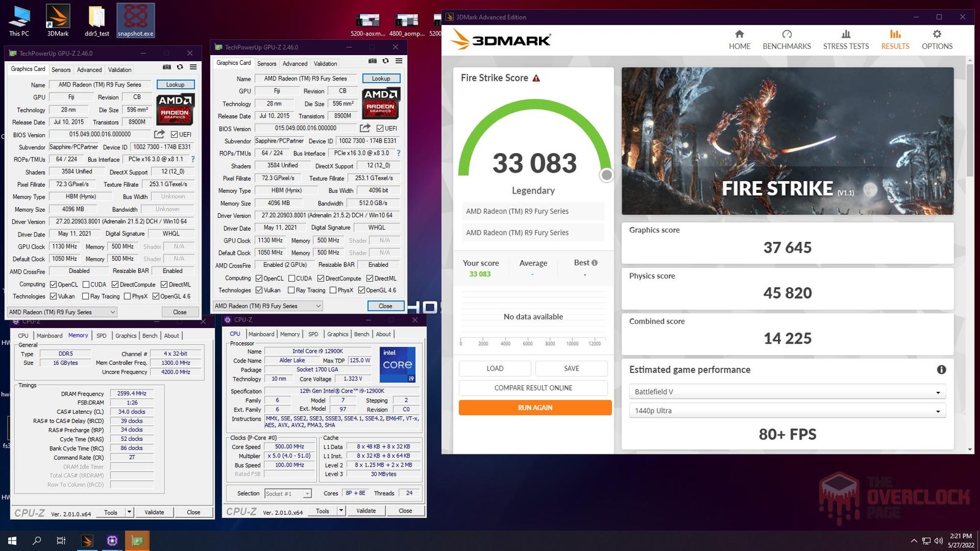Open the 3DMark Home icon
The width and height of the screenshot is (980, 551).
pos(739,34)
